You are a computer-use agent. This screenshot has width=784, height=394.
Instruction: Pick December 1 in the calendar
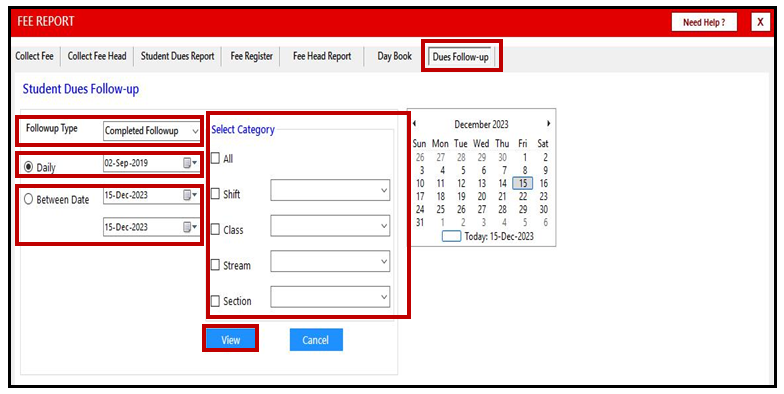[x=524, y=157]
